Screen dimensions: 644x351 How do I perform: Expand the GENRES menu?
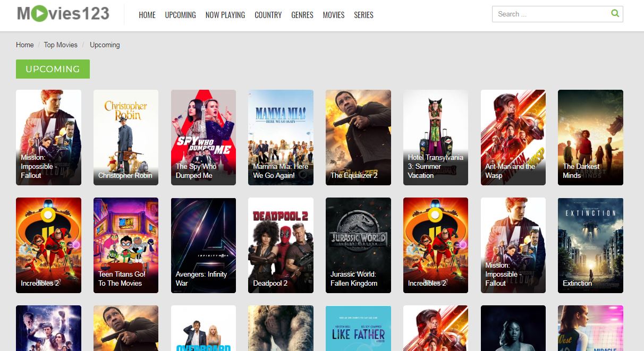(302, 15)
